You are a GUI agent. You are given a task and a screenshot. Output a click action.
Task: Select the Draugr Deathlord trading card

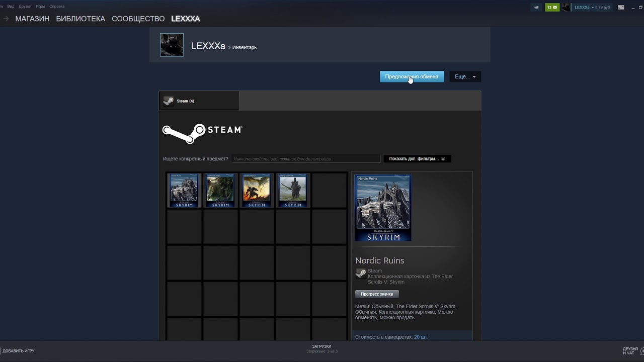(293, 191)
